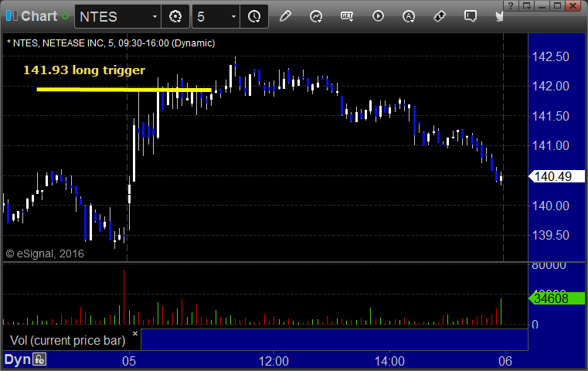This screenshot has height=371, width=588.
Task: Click the blue window linking bars icon
Action: click(x=12, y=15)
